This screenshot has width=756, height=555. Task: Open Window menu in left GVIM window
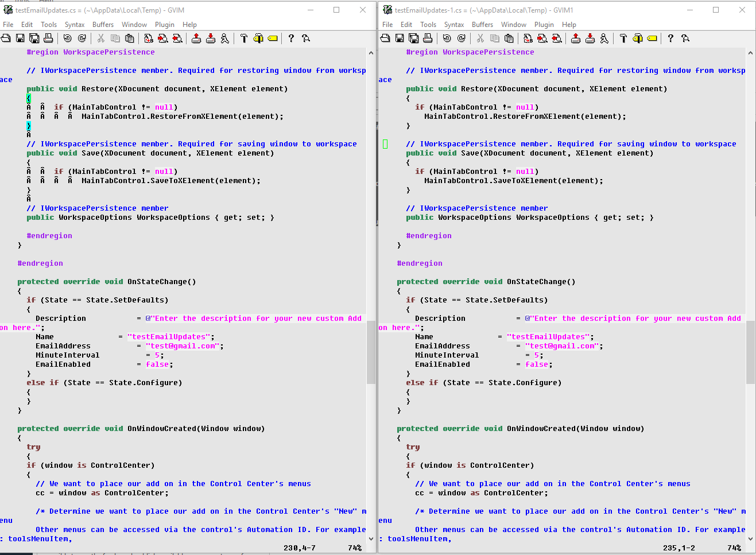pos(134,25)
